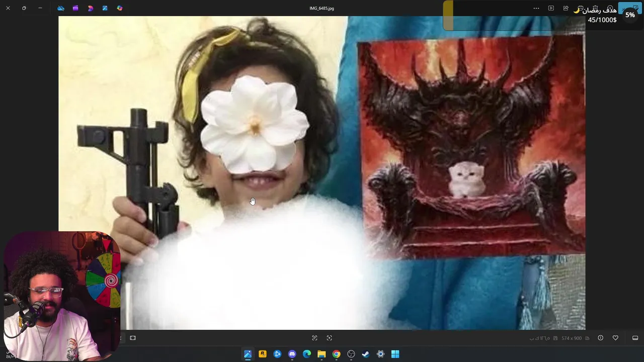Mark the photo as favorite with the heart
This screenshot has height=362, width=644.
point(615,338)
